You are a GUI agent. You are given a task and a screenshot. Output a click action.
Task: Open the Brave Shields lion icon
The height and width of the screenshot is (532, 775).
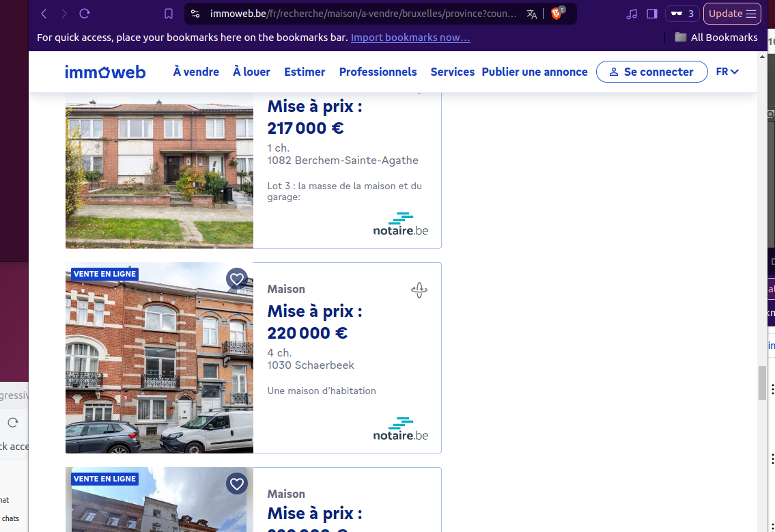click(557, 13)
